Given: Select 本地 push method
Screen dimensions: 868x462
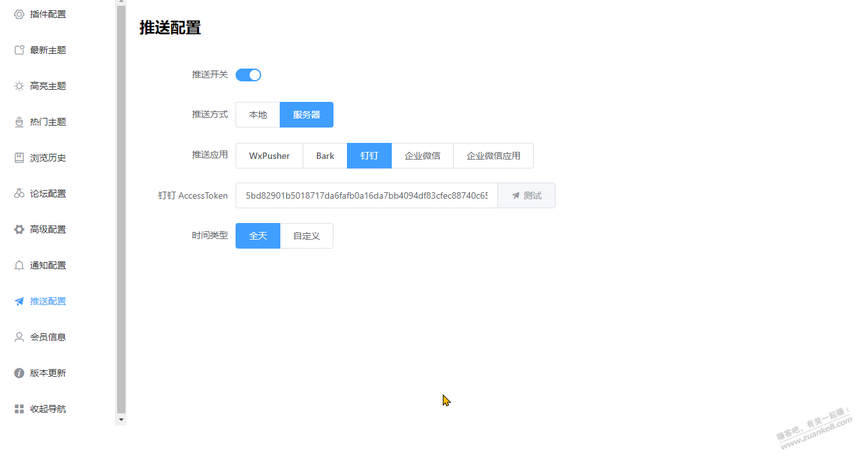Looking at the screenshot, I should tap(258, 115).
